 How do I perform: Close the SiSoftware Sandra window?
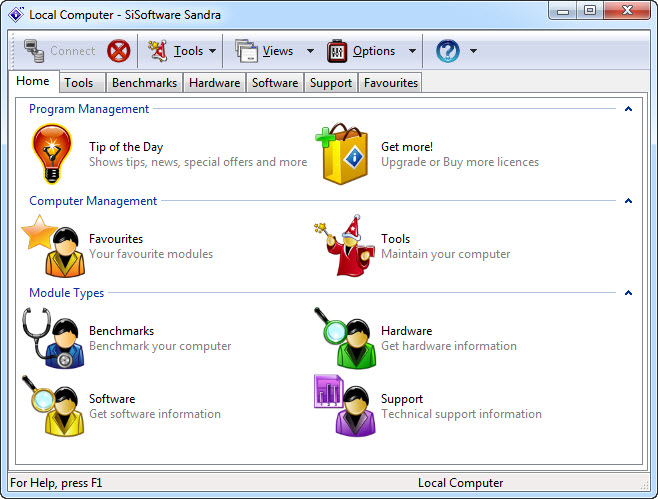(x=627, y=10)
